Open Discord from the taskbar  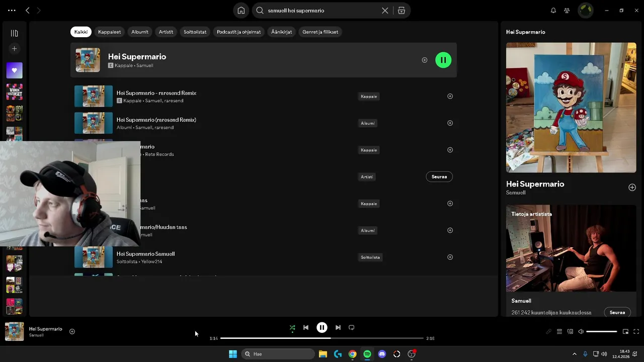[382, 354]
